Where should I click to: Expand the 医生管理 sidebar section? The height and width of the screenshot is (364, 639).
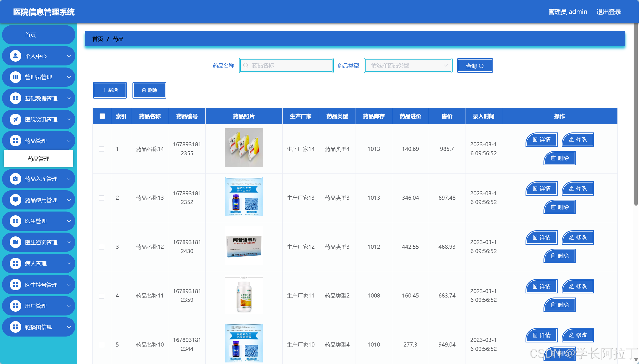(68, 221)
